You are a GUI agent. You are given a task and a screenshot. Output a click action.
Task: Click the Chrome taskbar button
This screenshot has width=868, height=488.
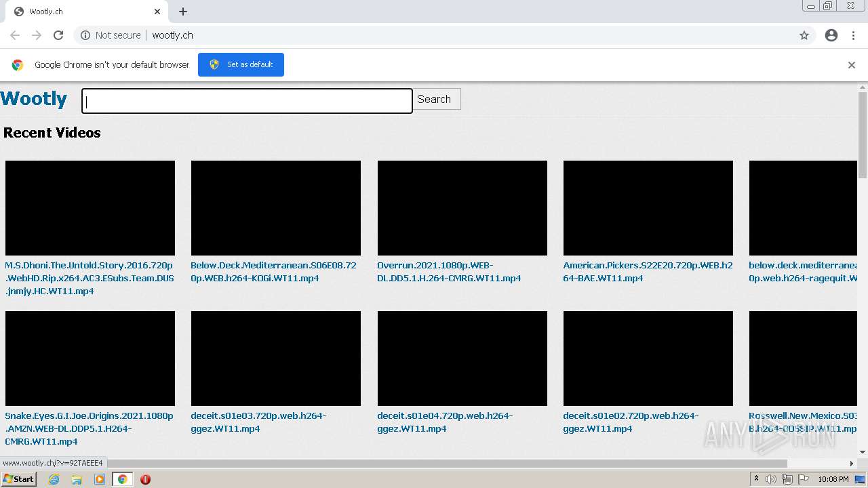coord(122,479)
